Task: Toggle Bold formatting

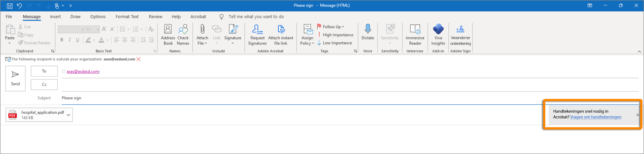Action: coord(62,40)
